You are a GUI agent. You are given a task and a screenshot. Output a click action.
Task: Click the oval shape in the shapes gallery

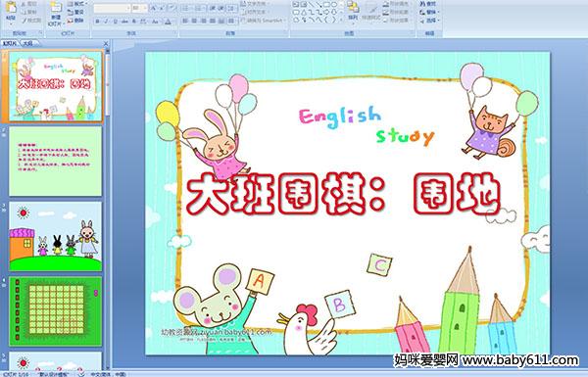tap(333, 5)
